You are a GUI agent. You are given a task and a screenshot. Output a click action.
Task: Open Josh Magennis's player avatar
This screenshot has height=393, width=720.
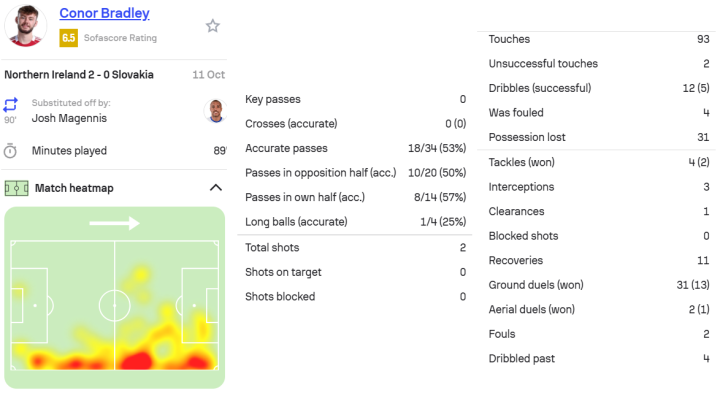pos(215,111)
